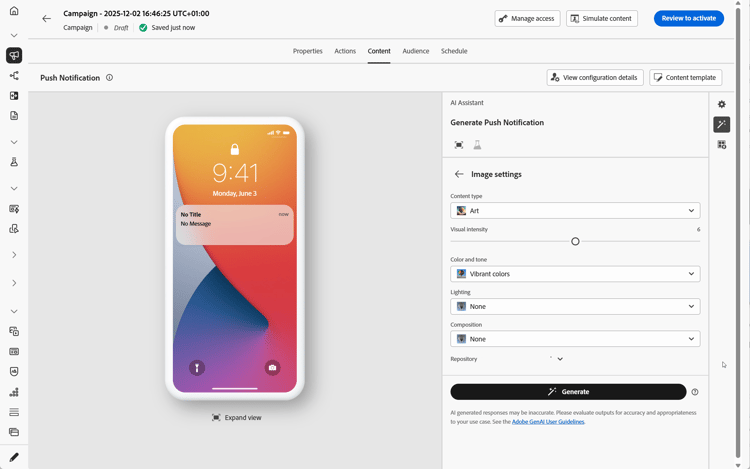Click the document page icon in the sidebar
The width and height of the screenshot is (750, 469).
pos(14,116)
